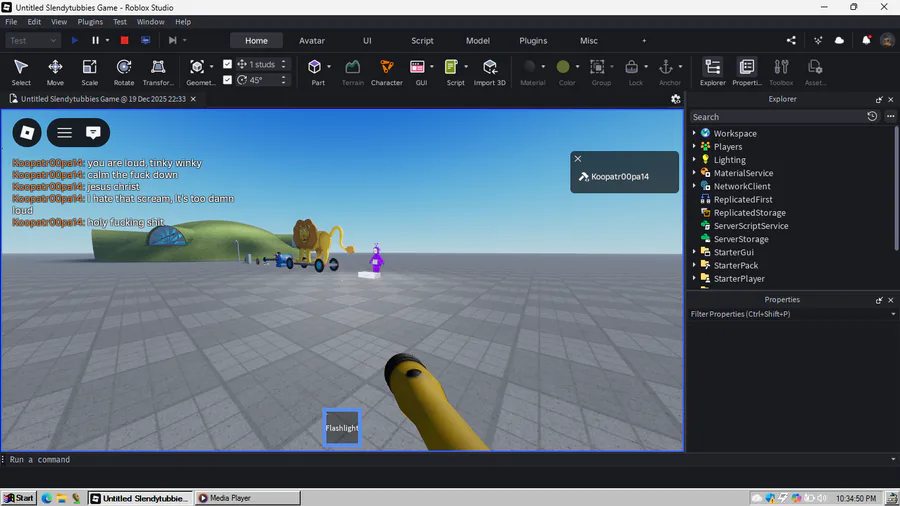Click the green Color swatch
This screenshot has height=506, width=900.
[x=563, y=67]
